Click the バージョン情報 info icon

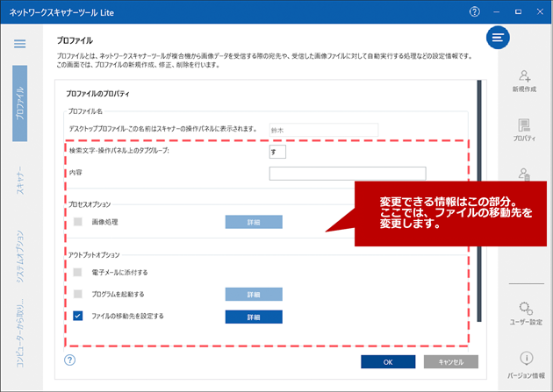click(x=524, y=359)
